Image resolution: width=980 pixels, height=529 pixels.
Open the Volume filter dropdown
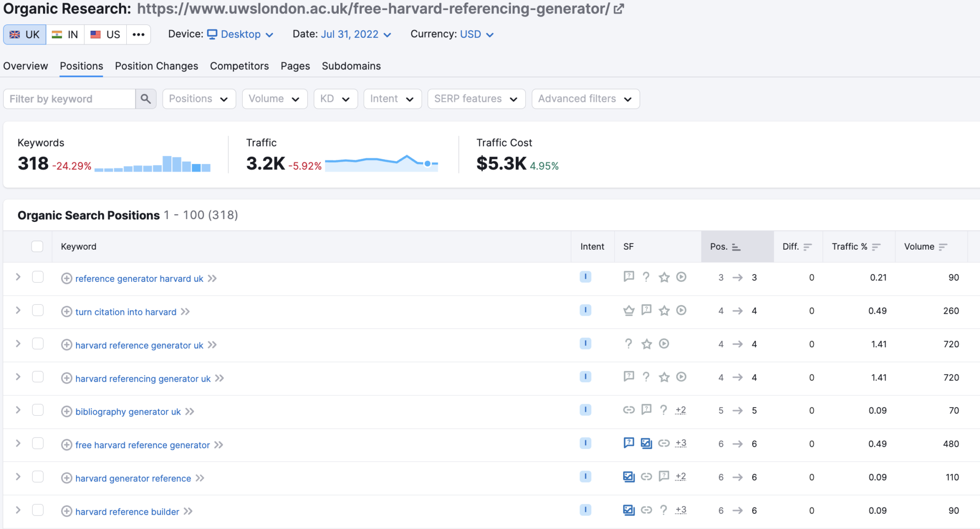click(x=275, y=99)
